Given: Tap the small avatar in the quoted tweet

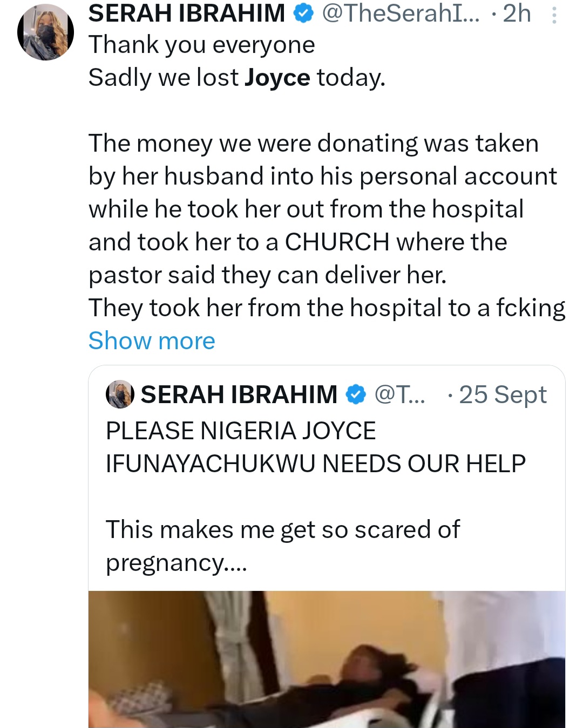Looking at the screenshot, I should pyautogui.click(x=120, y=394).
